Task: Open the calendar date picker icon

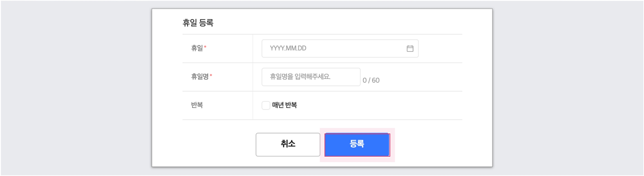Action: click(410, 49)
